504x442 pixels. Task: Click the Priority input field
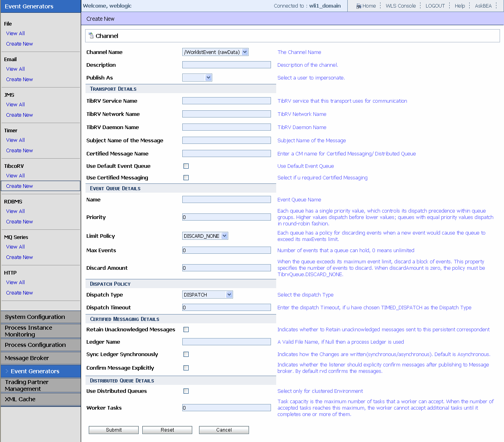point(227,217)
